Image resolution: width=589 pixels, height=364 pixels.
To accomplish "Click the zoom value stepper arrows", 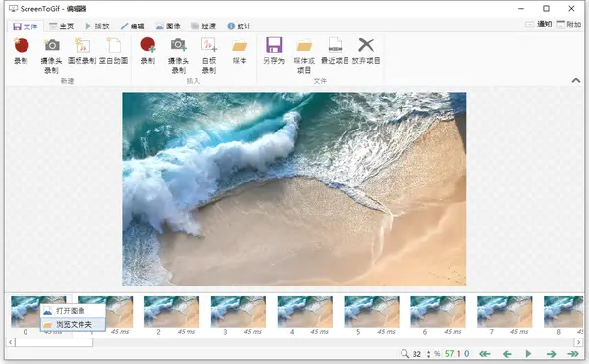I will coord(428,354).
